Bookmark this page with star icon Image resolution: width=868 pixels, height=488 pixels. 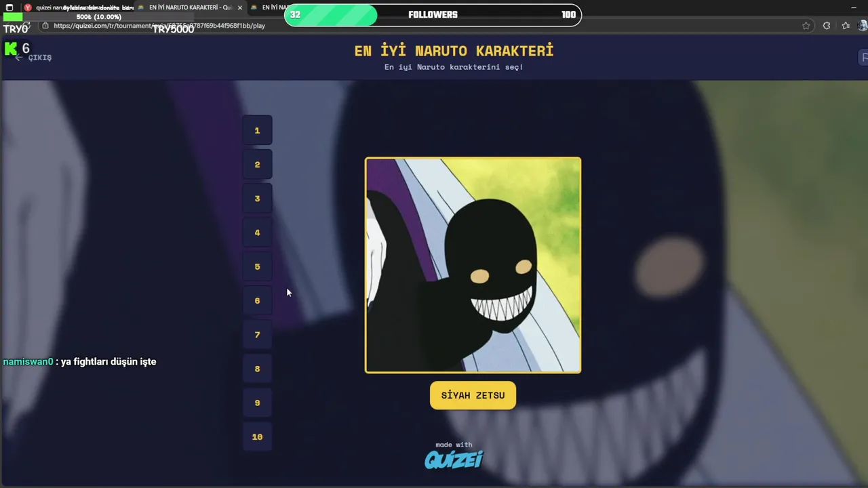point(806,26)
